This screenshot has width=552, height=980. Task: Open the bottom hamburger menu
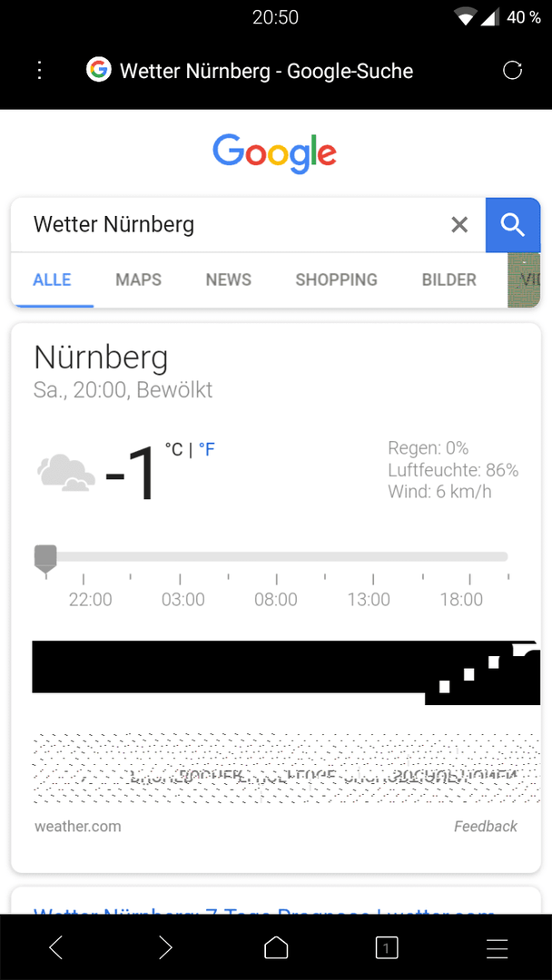pyautogui.click(x=497, y=947)
